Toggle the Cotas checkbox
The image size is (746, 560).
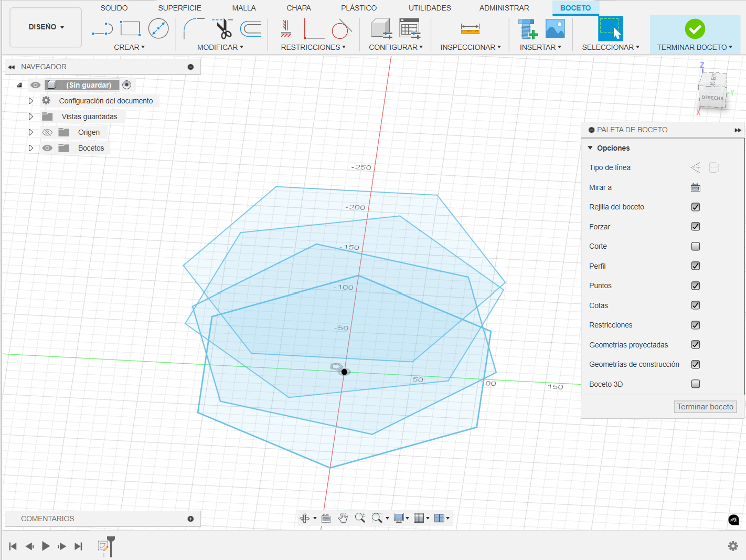coord(696,305)
